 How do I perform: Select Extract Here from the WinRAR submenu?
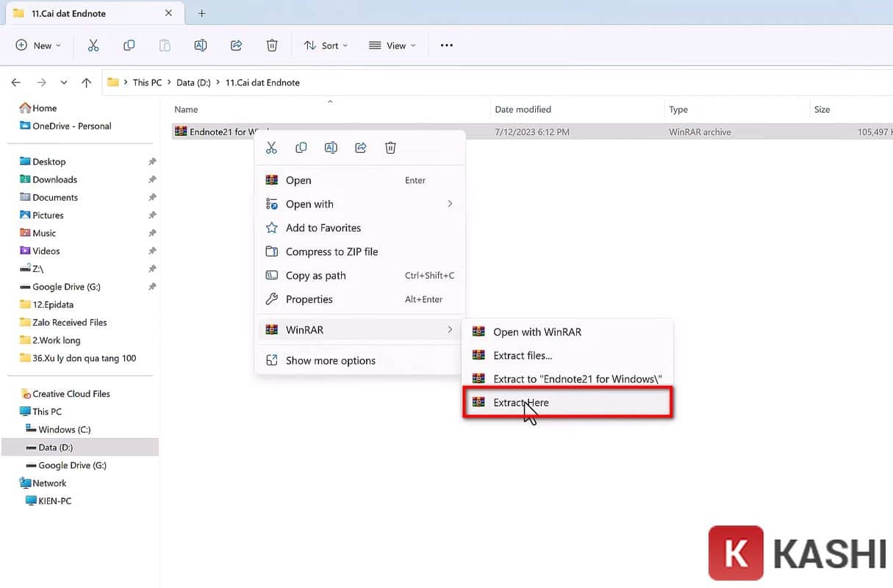tap(521, 402)
